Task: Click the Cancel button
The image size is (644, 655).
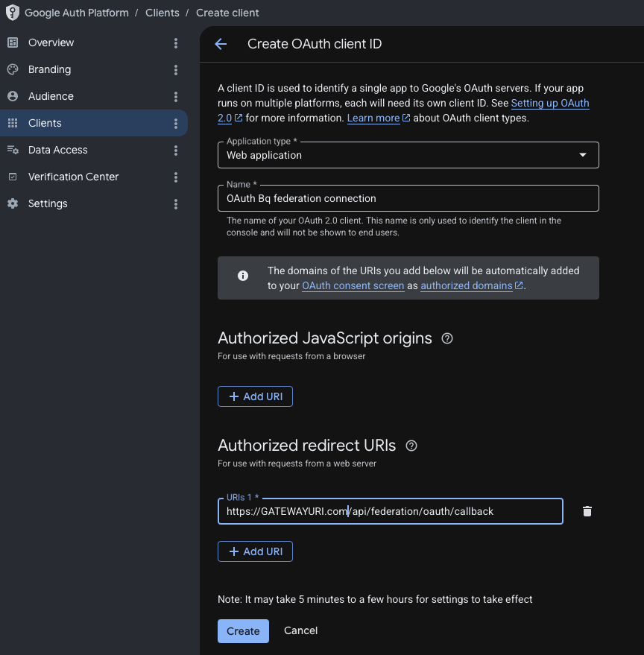Action: click(x=301, y=630)
